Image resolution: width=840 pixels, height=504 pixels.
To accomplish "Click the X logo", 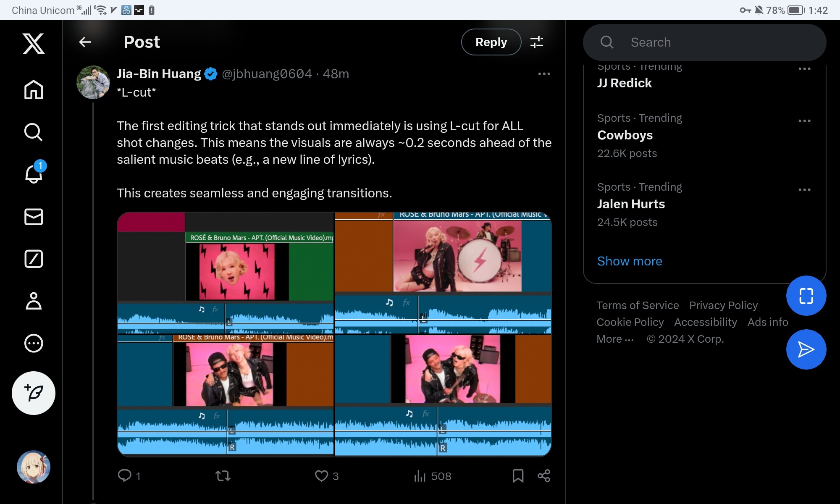I will (x=34, y=44).
